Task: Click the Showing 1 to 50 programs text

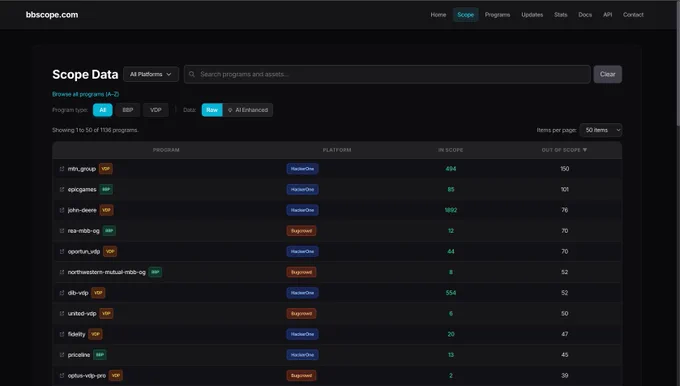Action: tap(95, 130)
